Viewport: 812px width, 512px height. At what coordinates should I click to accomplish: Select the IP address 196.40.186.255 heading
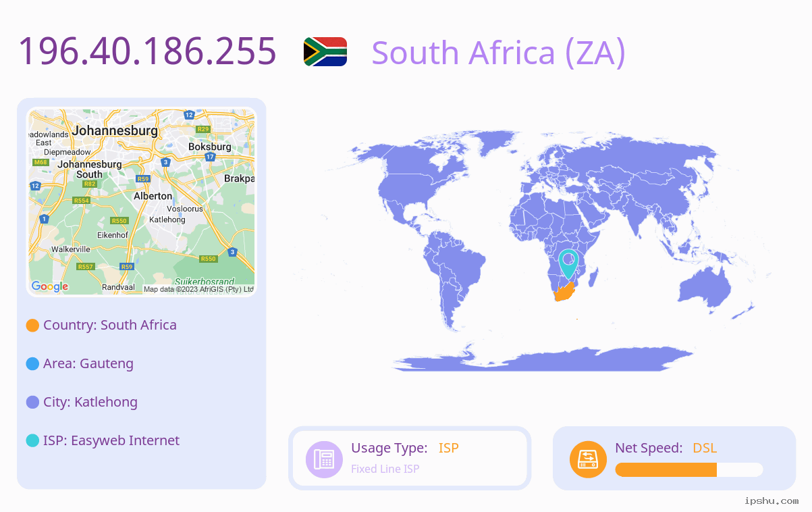coord(147,51)
